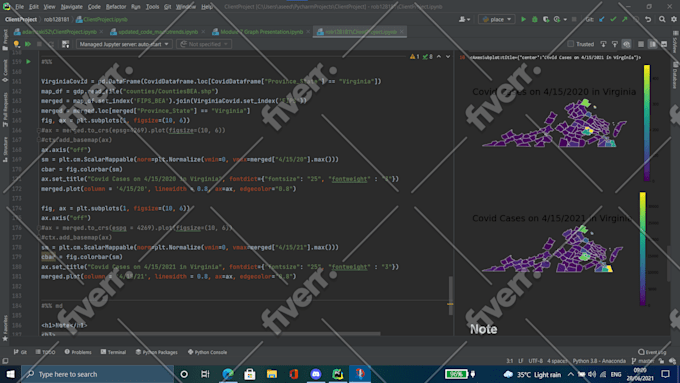Screen dimensions: 680x383
Task: Click the profiler run icon
Action: [x=557, y=20]
